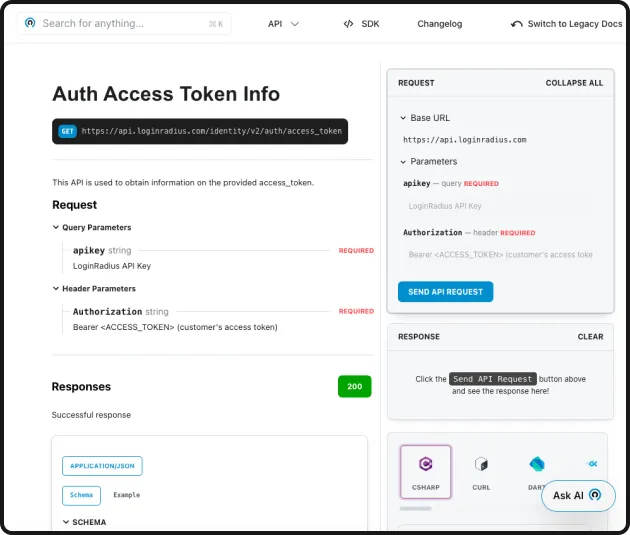The height and width of the screenshot is (535, 630).
Task: Open the Ask AI assistant
Action: coord(578,496)
